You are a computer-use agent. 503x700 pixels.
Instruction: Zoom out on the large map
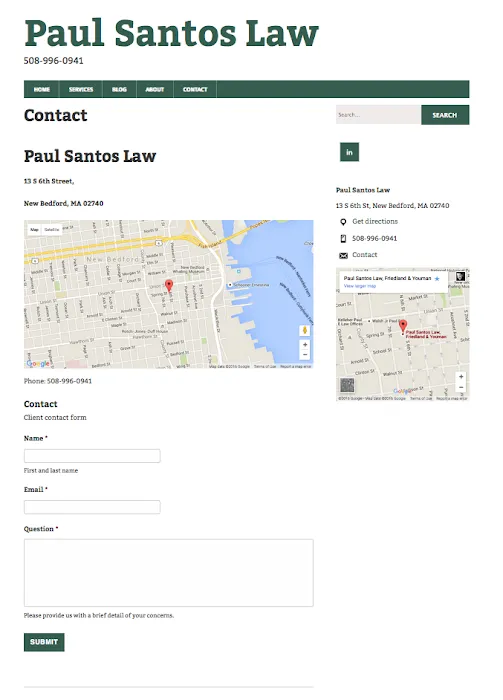click(305, 355)
